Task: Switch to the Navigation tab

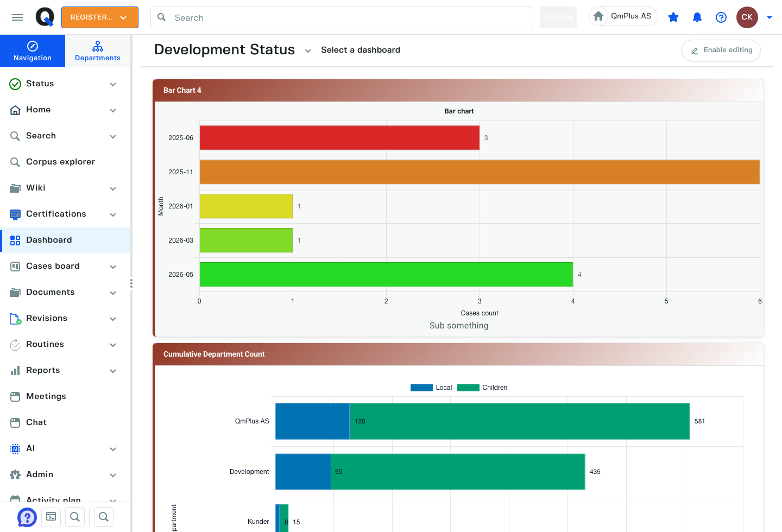Action: (33, 51)
